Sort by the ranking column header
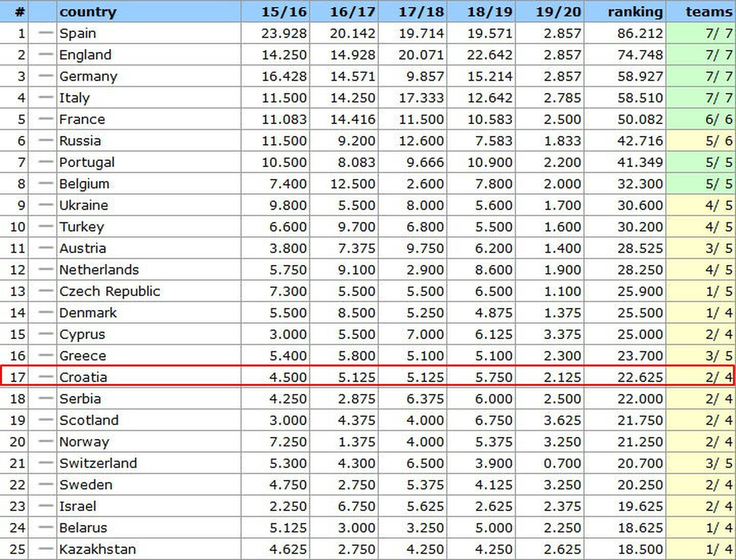Screen dimensions: 736x560 (x=635, y=11)
